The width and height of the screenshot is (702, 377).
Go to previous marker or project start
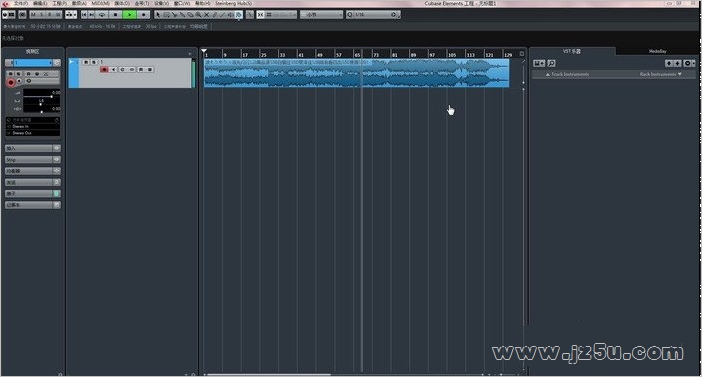[x=84, y=14]
